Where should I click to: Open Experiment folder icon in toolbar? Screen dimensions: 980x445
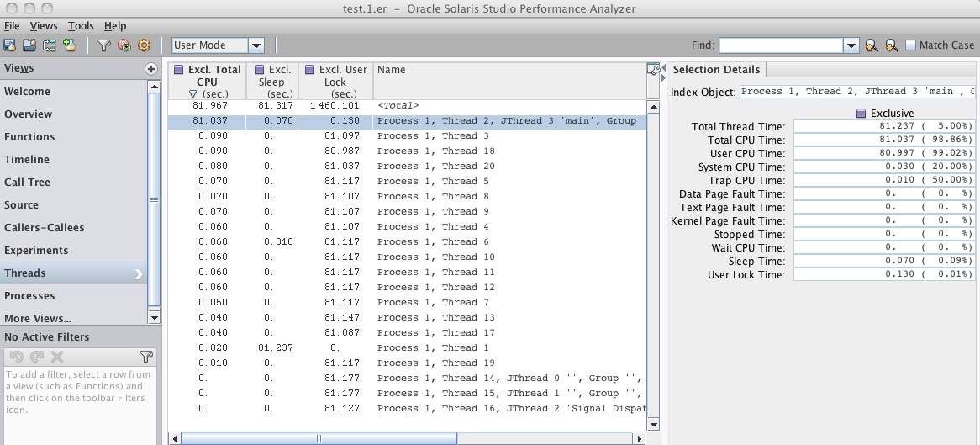pos(29,45)
